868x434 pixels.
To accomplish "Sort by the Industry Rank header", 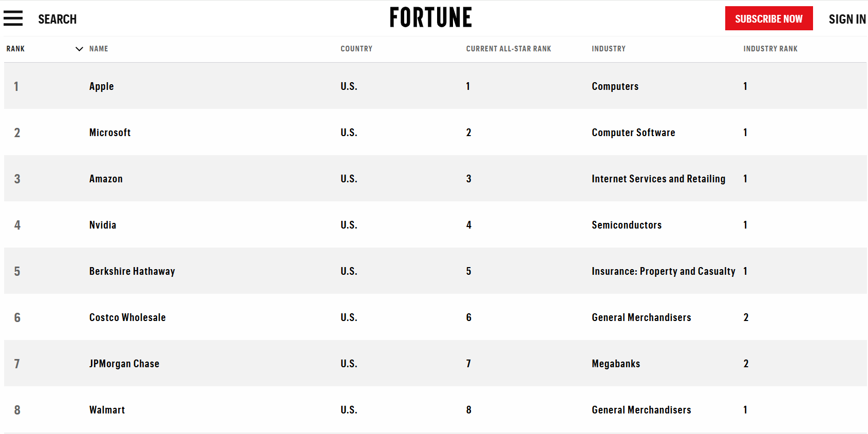I will 770,49.
